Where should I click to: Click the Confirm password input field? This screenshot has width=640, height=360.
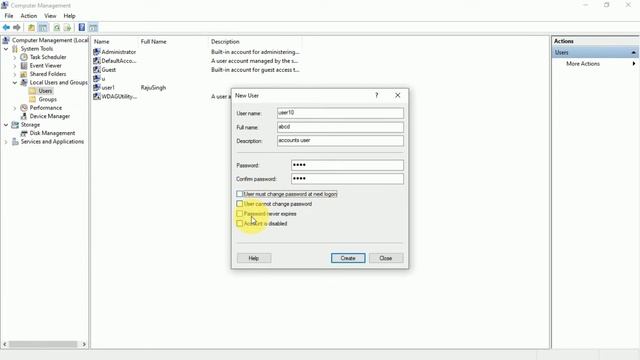tap(347, 178)
